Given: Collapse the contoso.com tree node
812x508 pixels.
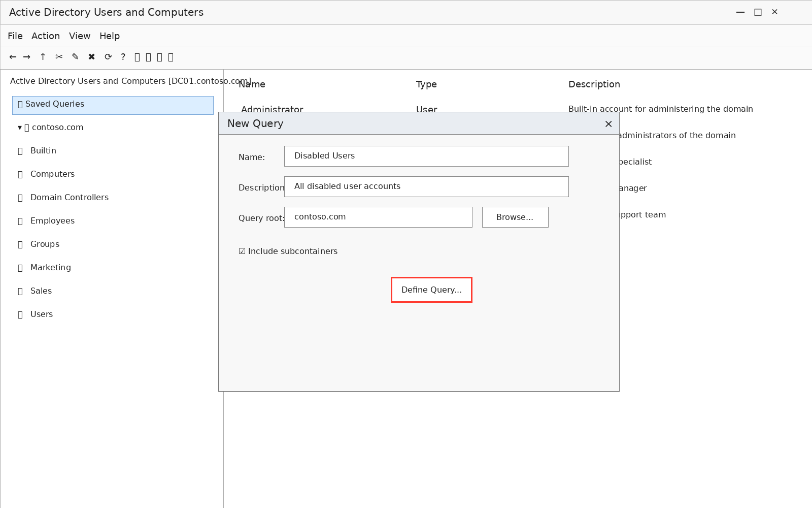Looking at the screenshot, I should pos(20,128).
